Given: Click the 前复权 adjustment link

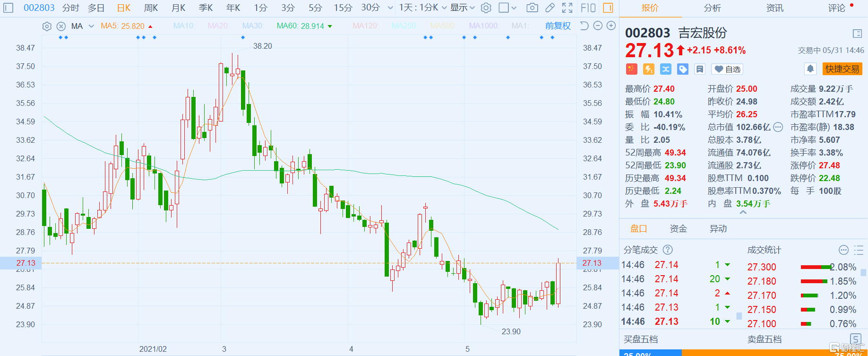Looking at the screenshot, I should click(x=558, y=26).
